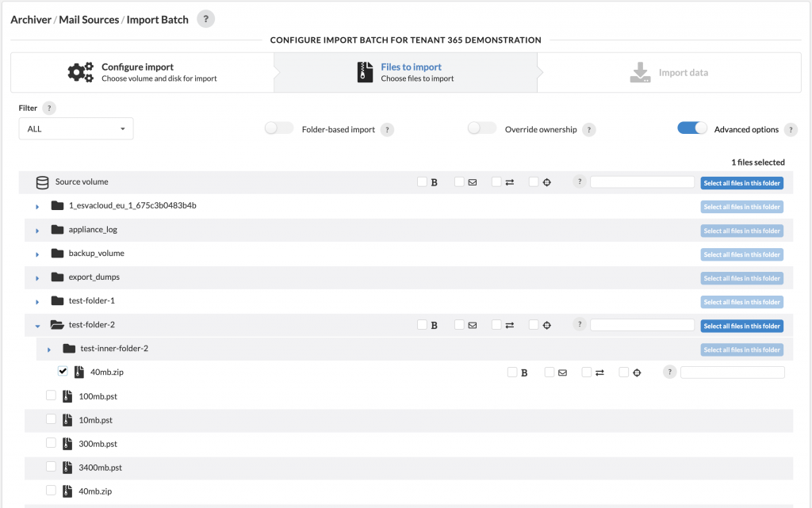
Task: Tick the B checkbox in Source volume row
Action: (422, 181)
